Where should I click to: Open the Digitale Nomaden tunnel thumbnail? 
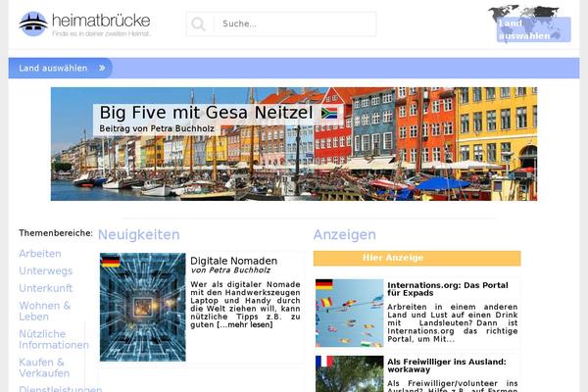[143, 307]
